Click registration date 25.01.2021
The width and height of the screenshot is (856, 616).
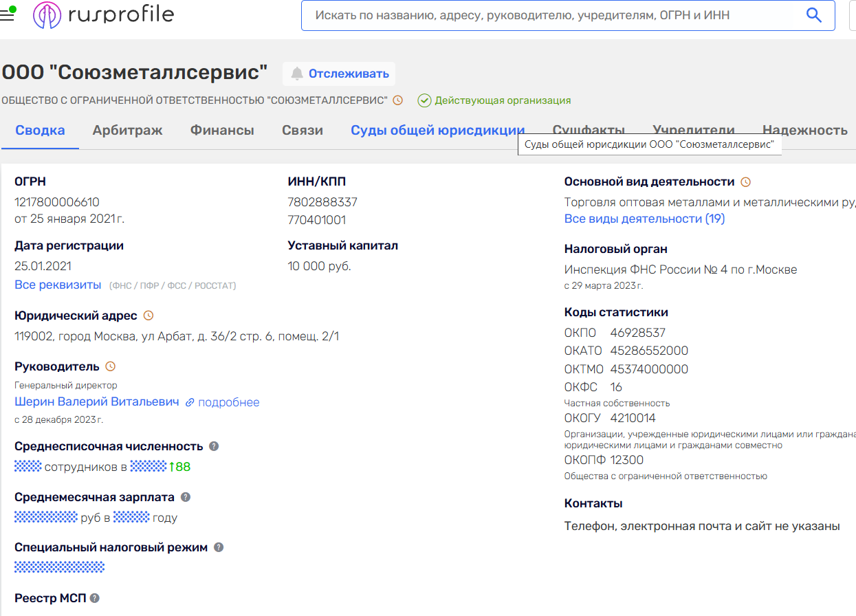pyautogui.click(x=43, y=266)
